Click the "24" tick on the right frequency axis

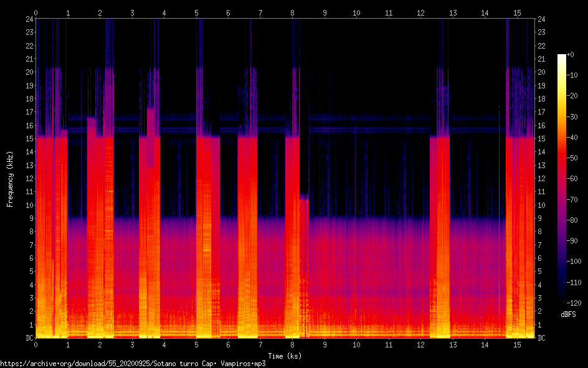pyautogui.click(x=541, y=19)
